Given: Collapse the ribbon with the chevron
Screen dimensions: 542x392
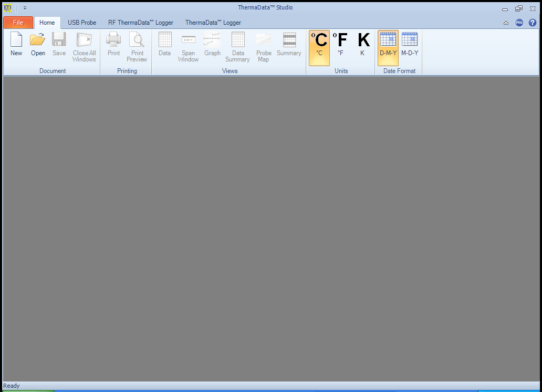Looking at the screenshot, I should point(506,23).
